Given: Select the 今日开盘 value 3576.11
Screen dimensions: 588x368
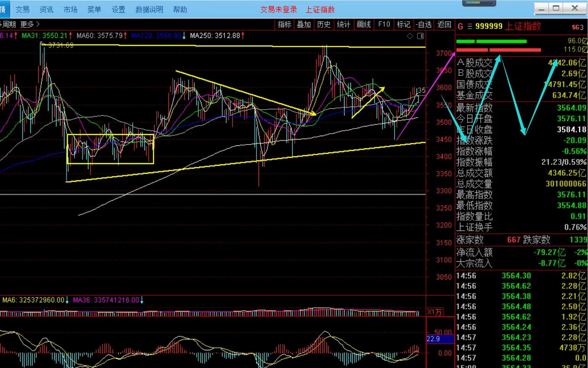Looking at the screenshot, I should pyautogui.click(x=572, y=119).
